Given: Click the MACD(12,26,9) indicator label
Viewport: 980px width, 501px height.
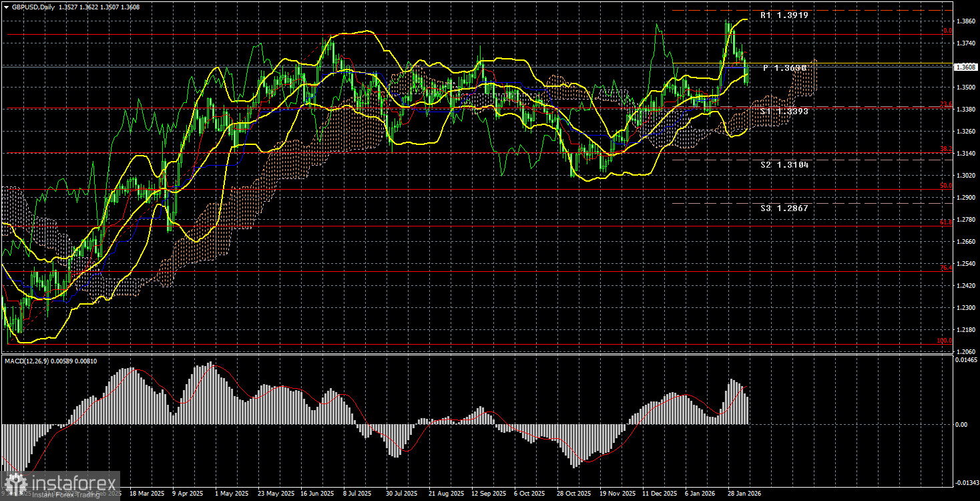Looking at the screenshot, I should point(26,361).
